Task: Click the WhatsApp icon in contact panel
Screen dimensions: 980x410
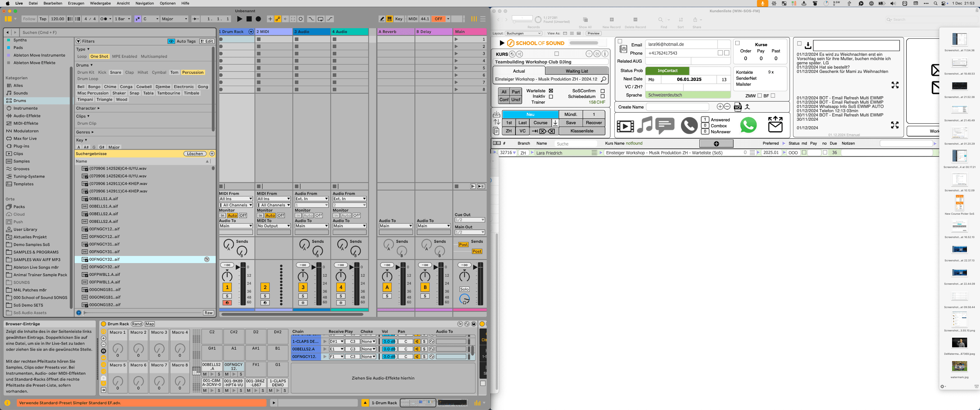Action: 748,125
